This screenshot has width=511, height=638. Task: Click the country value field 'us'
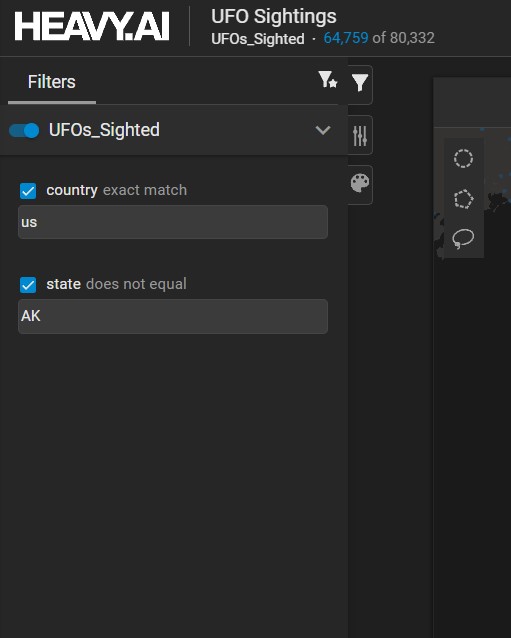[173, 222]
